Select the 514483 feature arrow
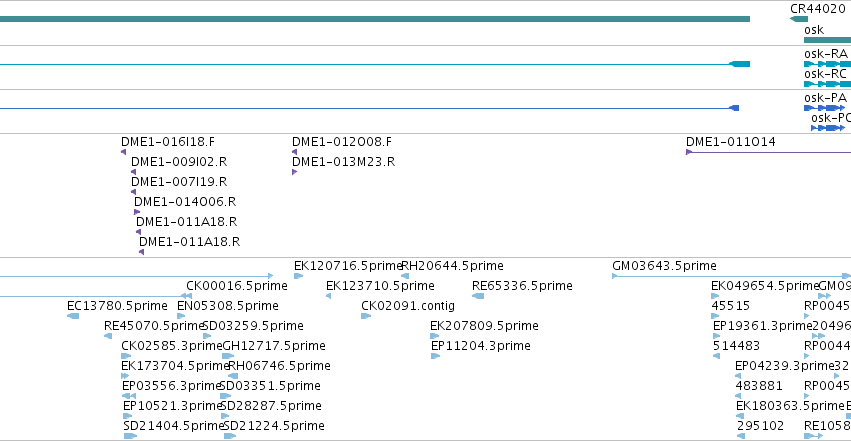851x441 pixels. tap(716, 356)
